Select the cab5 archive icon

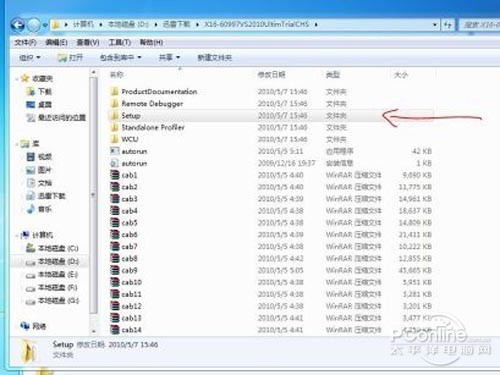pos(114,222)
